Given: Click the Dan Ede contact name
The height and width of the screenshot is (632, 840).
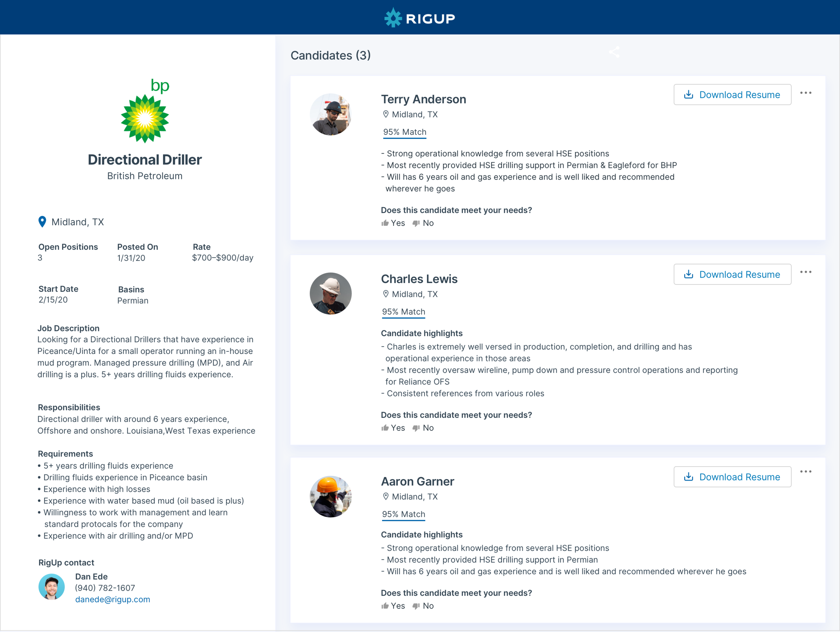Looking at the screenshot, I should click(91, 577).
